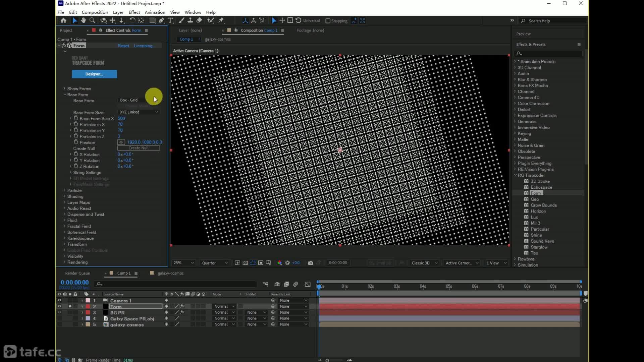Click the Reset link for Form

point(123,46)
